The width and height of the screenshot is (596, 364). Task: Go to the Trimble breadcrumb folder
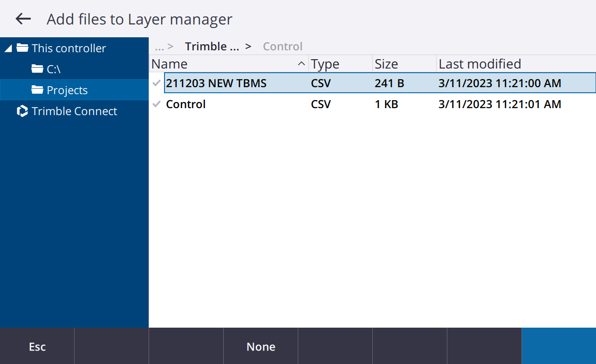(x=212, y=47)
